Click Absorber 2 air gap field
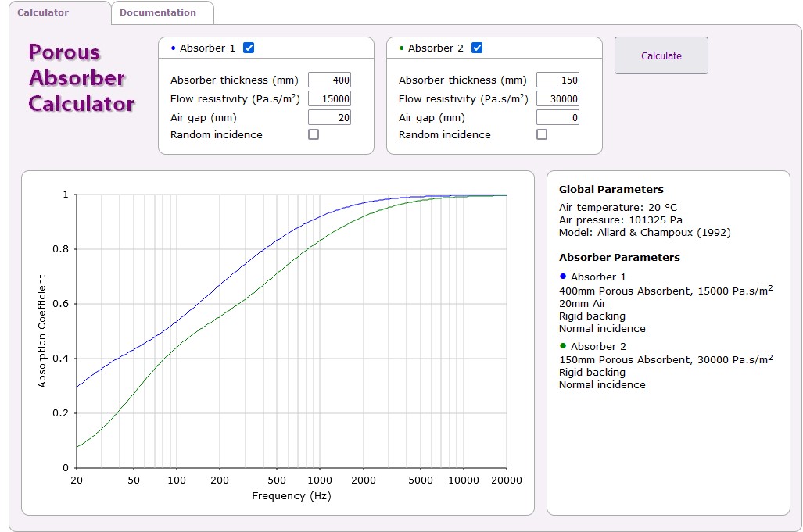The width and height of the screenshot is (803, 532). click(x=557, y=117)
